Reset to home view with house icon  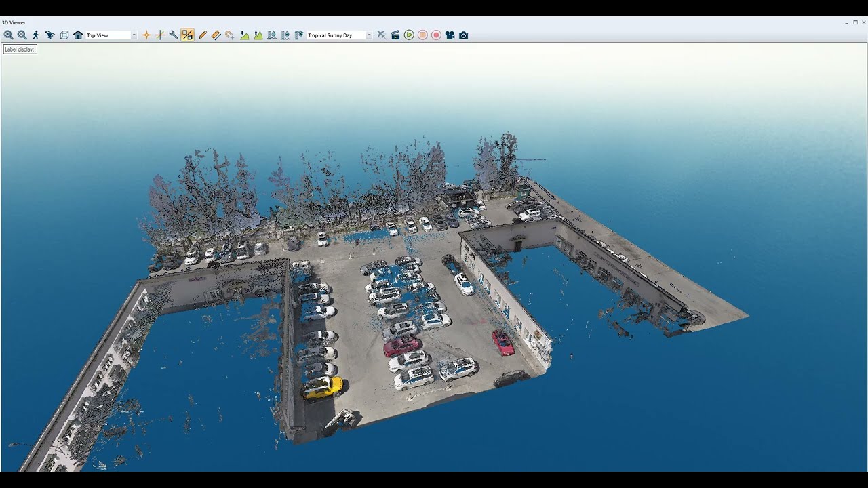[78, 35]
